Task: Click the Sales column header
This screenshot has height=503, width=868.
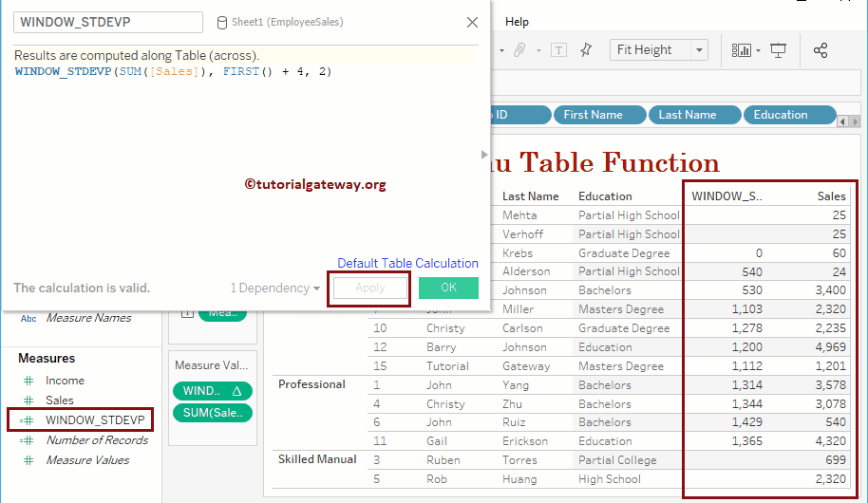Action: tap(832, 196)
